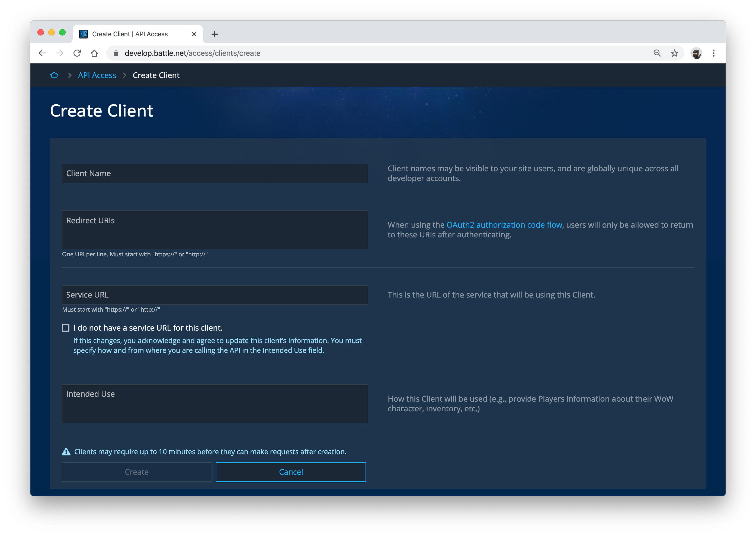Open the Chrome three-dot menu
756x536 pixels.
tap(713, 53)
